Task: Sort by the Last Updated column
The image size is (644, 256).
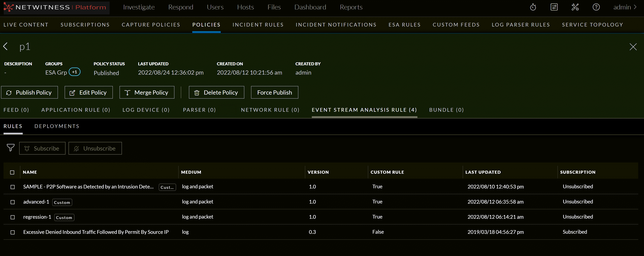Action: (483, 172)
